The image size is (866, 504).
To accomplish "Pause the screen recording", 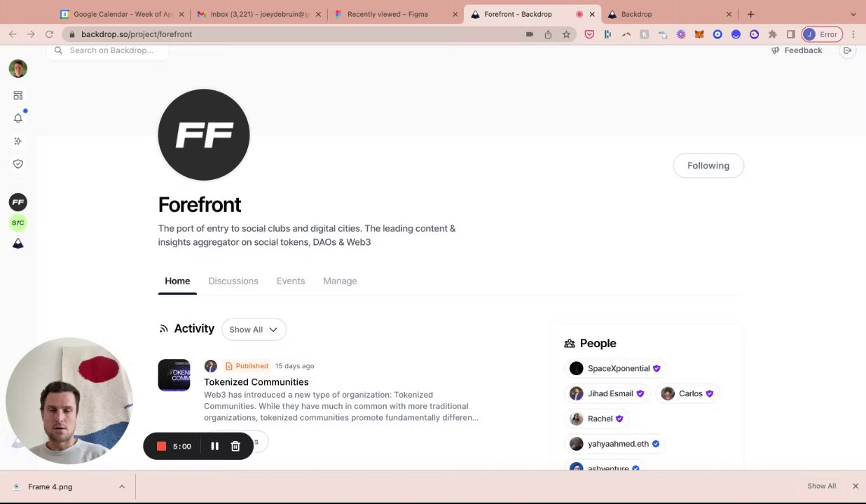I will (x=214, y=446).
